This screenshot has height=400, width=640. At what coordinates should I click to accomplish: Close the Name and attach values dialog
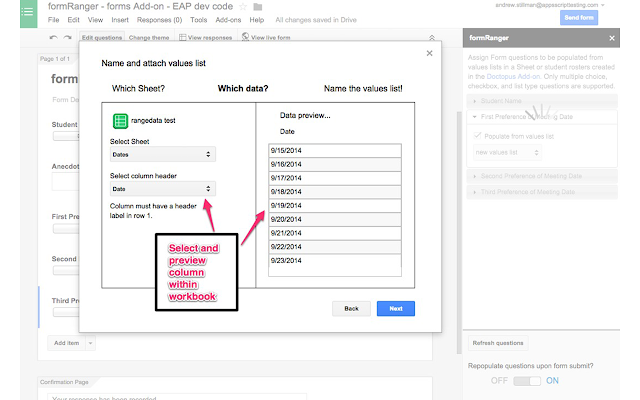(x=430, y=53)
